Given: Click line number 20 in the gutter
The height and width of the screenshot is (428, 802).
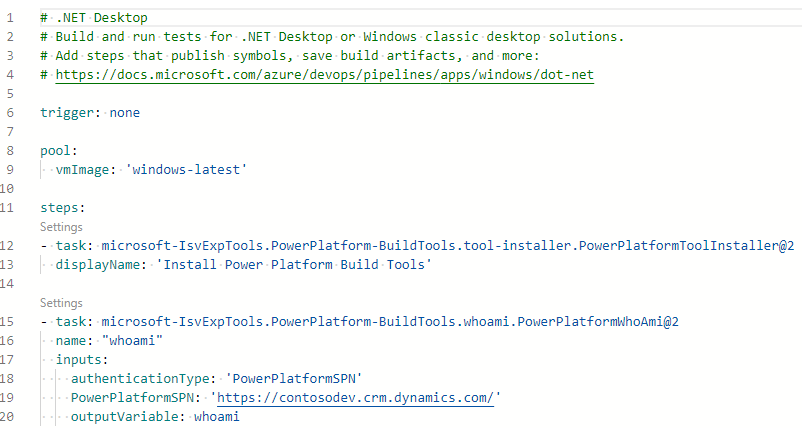Looking at the screenshot, I should [7, 416].
